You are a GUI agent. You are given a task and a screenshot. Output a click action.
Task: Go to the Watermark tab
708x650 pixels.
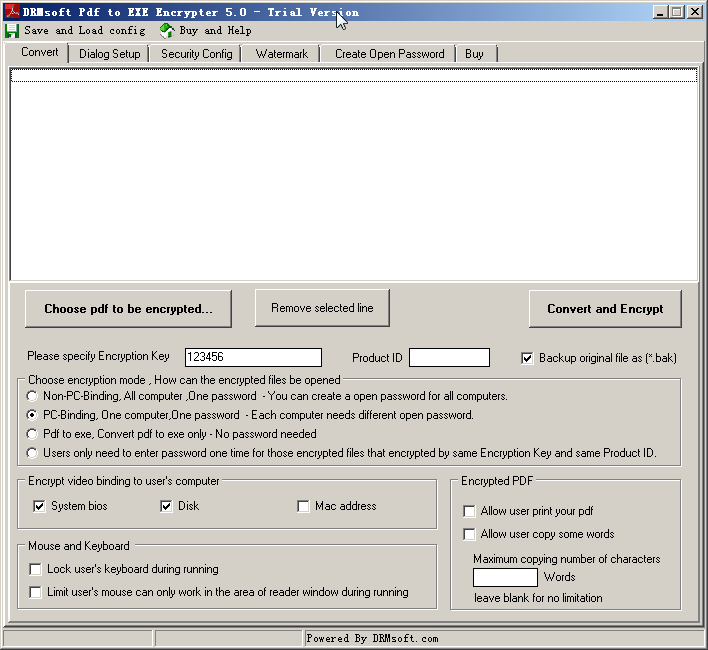(x=281, y=54)
